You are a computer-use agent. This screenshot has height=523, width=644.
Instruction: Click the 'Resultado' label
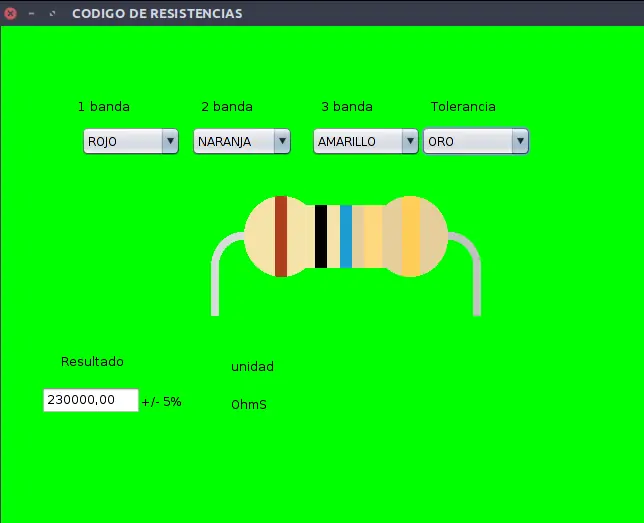click(92, 362)
